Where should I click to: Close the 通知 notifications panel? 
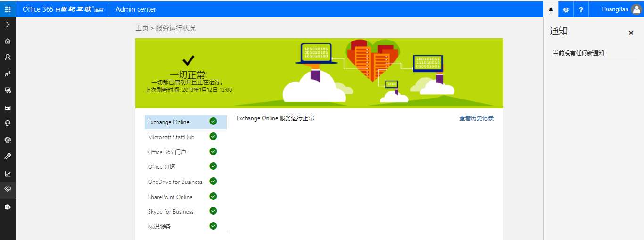(631, 33)
